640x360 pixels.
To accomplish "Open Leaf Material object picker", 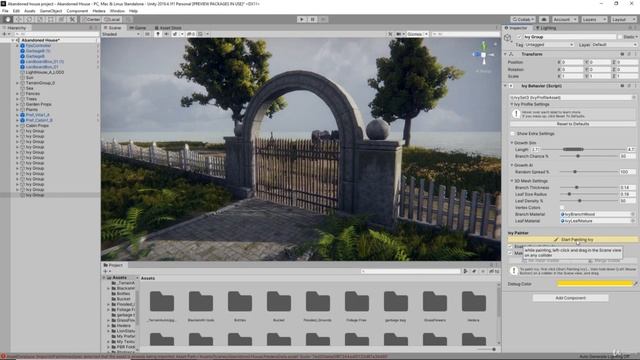I will (x=633, y=220).
